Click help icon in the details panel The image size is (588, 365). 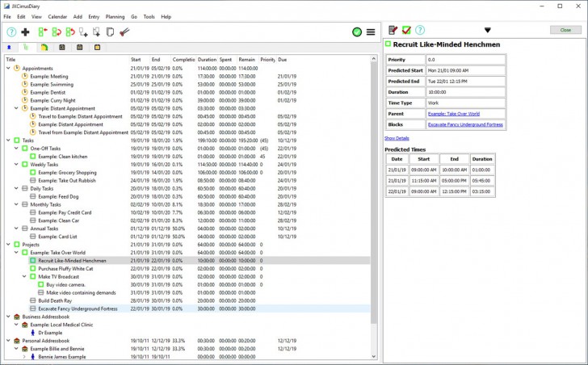point(420,30)
